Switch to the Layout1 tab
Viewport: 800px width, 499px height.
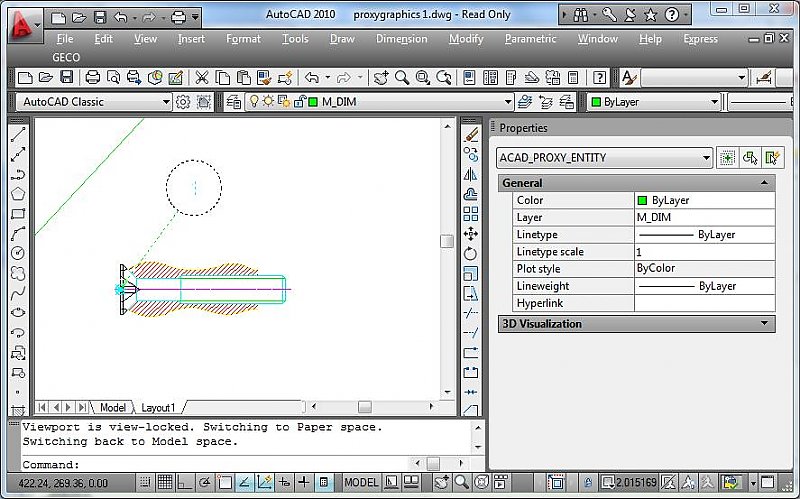tap(158, 408)
